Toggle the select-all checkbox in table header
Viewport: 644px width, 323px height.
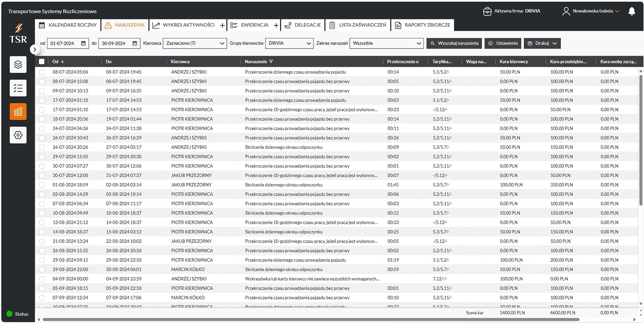(42, 61)
